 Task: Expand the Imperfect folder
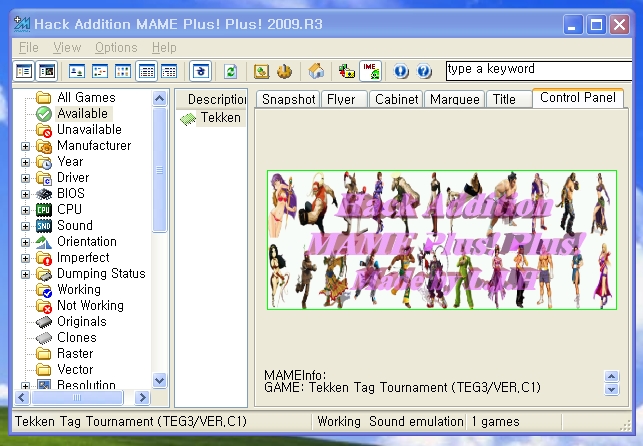25,258
